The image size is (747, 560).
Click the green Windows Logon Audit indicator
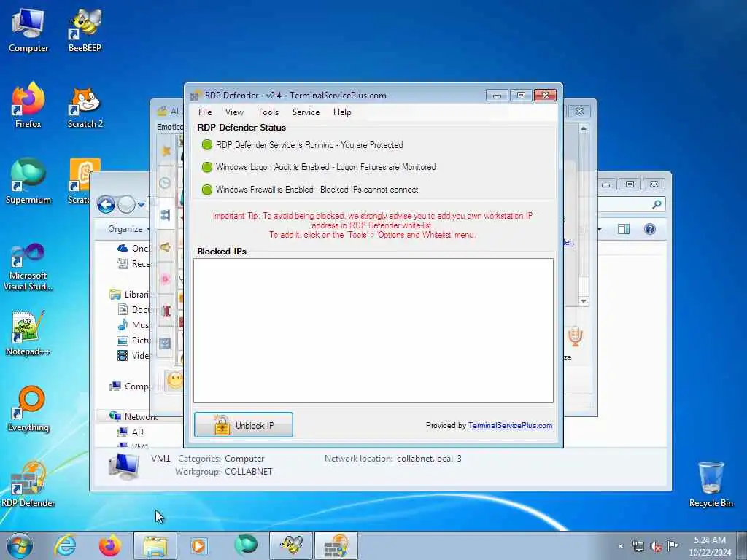click(x=206, y=167)
